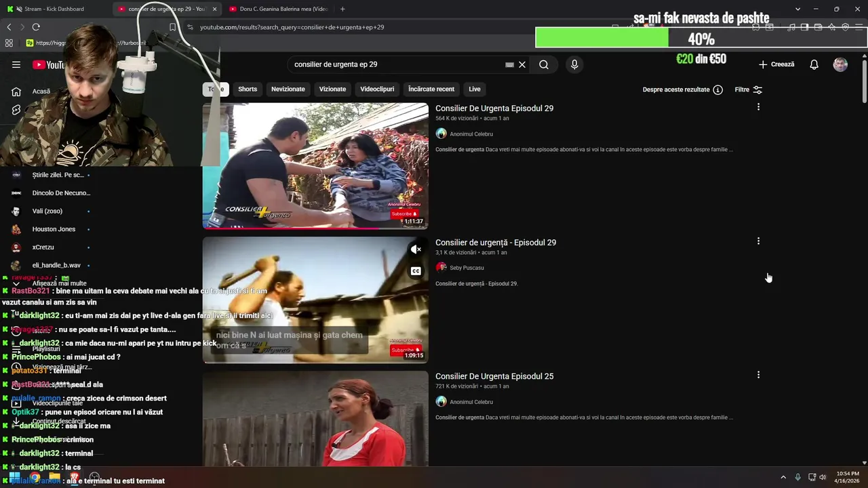Open the Consilier De Urgenta Episodul 25 title
The height and width of the screenshot is (488, 868).
pyautogui.click(x=494, y=376)
